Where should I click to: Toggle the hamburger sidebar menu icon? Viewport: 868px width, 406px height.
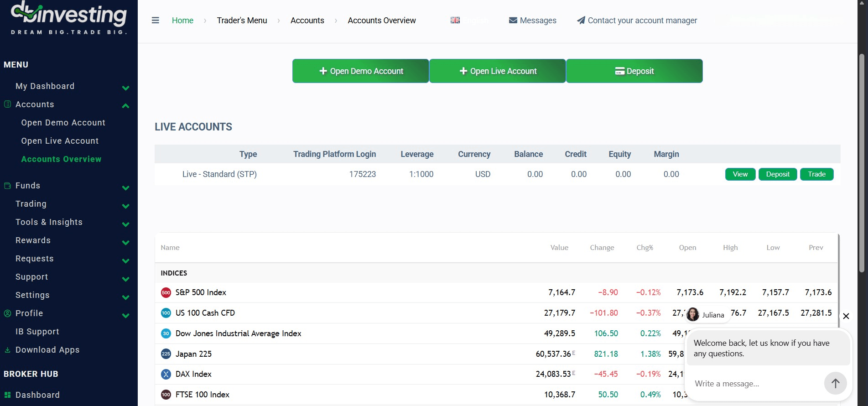(156, 21)
